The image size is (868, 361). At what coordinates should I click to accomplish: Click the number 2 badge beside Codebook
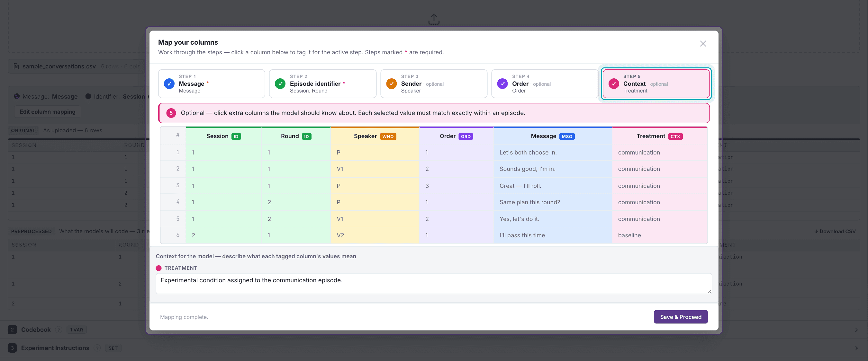12,330
